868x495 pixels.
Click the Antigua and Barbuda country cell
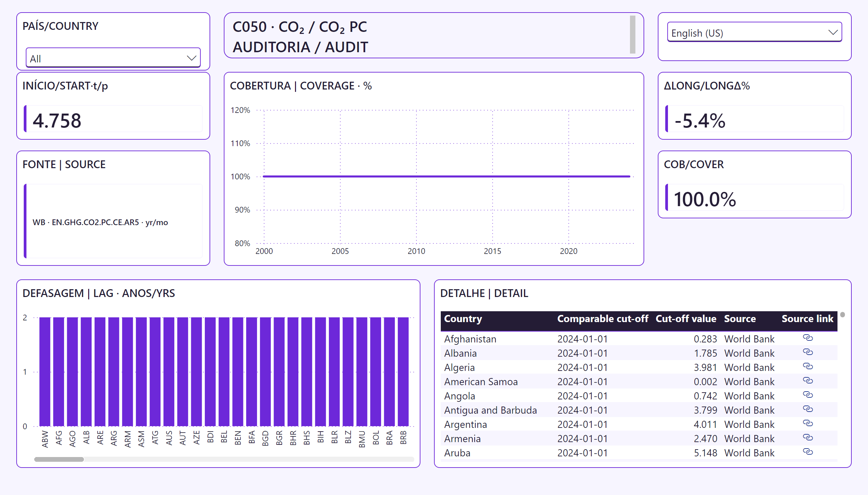(x=490, y=410)
